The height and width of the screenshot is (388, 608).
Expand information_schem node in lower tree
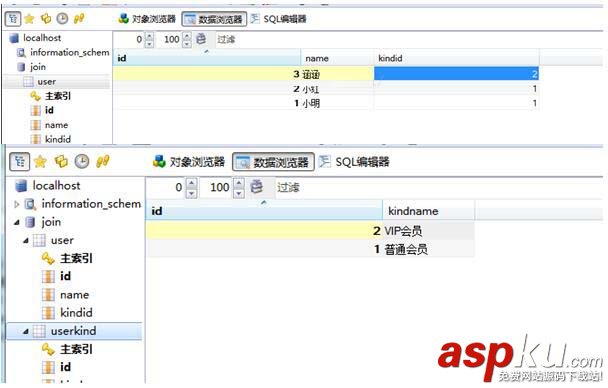pos(16,204)
